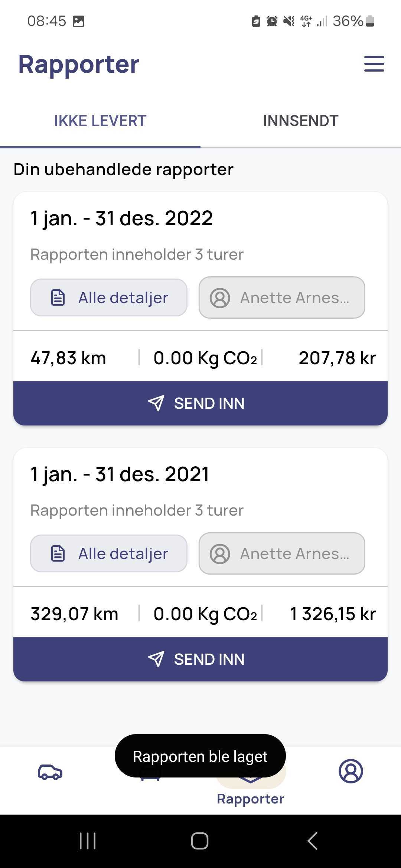
Task: Open the hamburger menu icon
Action: (374, 64)
